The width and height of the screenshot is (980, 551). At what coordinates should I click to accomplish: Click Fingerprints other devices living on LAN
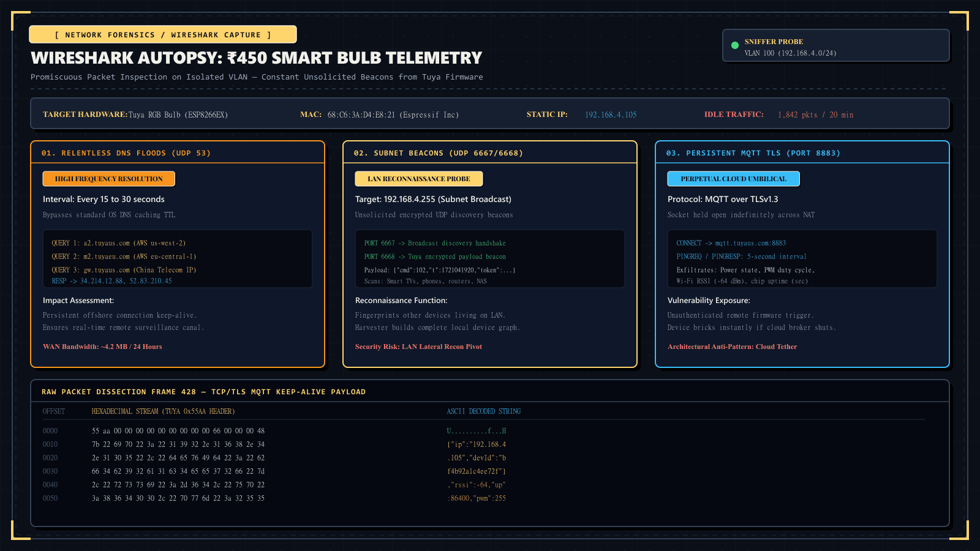(431, 315)
